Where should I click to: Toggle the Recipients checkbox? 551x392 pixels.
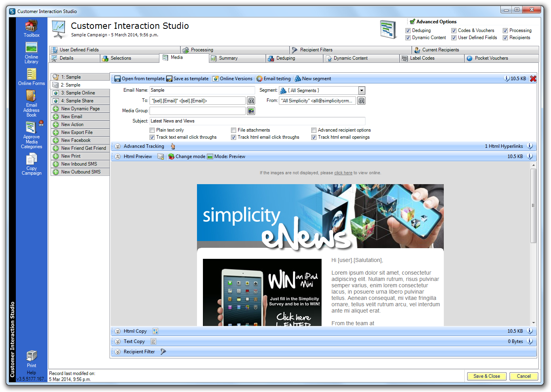coord(505,38)
